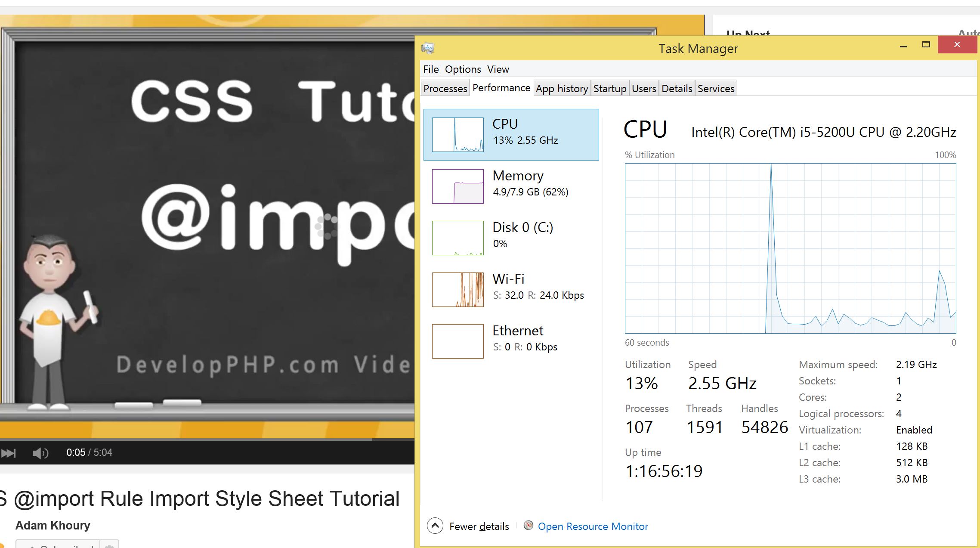Screen dimensions: 980x548
Task: Click the Adam Khoury channel name
Action: 53,525
